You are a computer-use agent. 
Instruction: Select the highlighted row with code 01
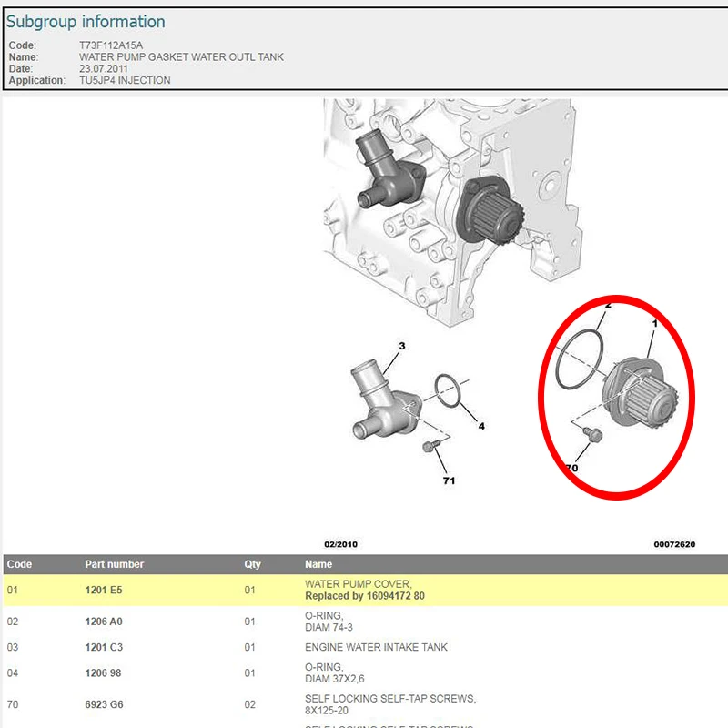pos(366,590)
